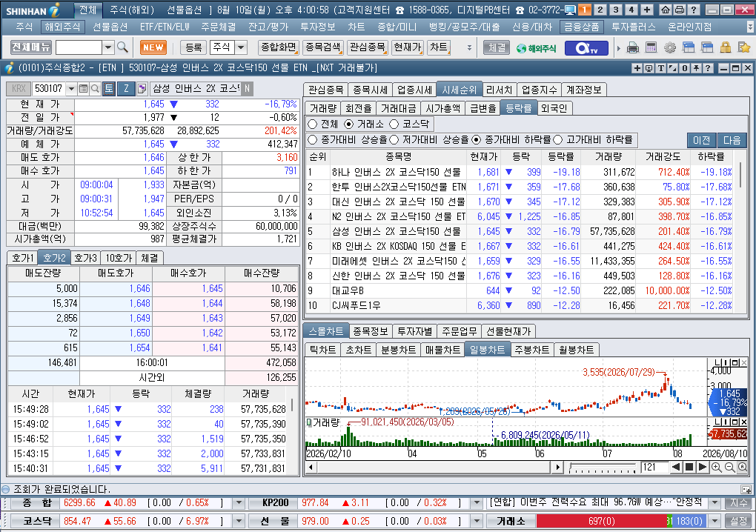Select 종가대비 하락률 radio option

coord(477,140)
